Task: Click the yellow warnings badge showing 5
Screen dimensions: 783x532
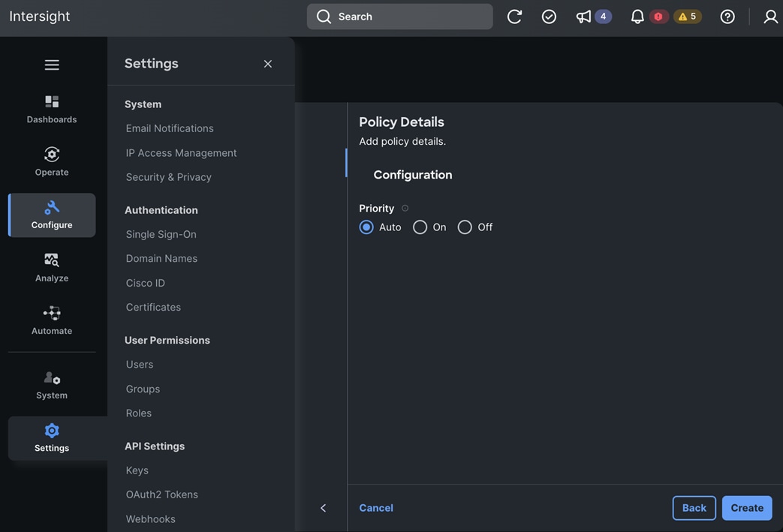Action: click(x=688, y=17)
